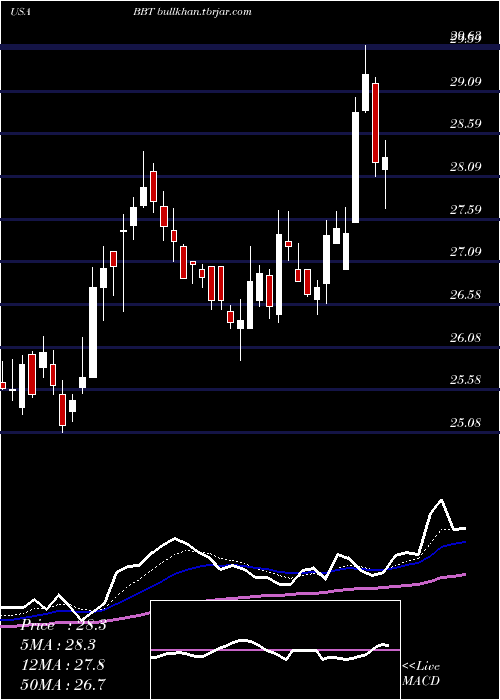Click the tallest white candlestick near 28.59
This screenshot has width=500, height=700.
[x=355, y=167]
